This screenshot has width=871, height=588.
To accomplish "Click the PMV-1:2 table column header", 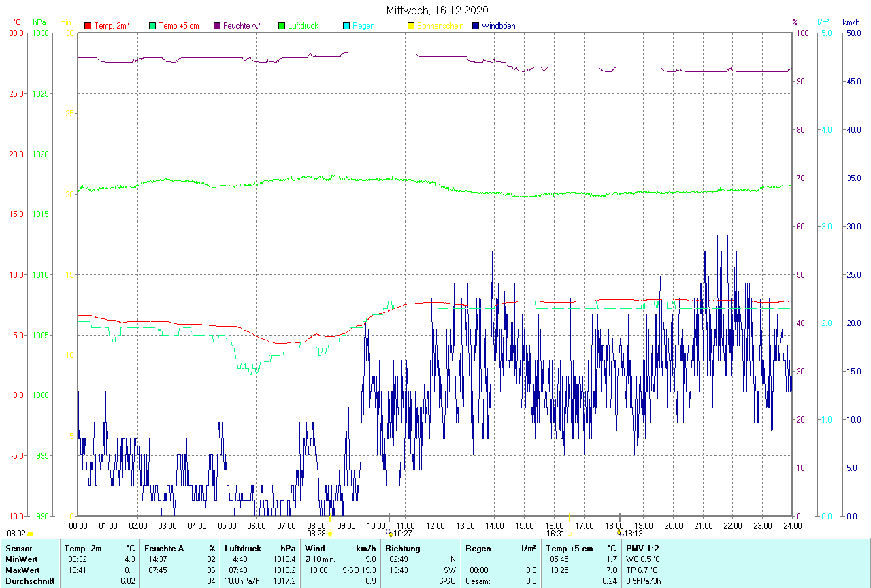I will [642, 549].
